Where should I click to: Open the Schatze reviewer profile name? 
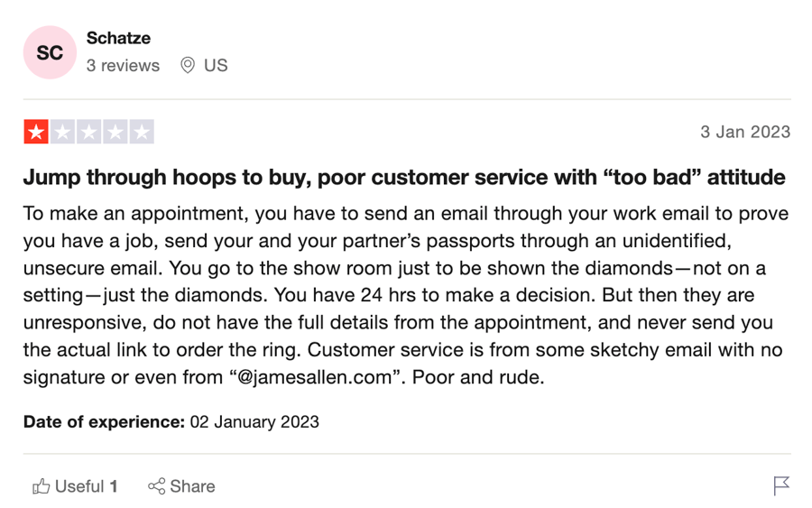118,38
